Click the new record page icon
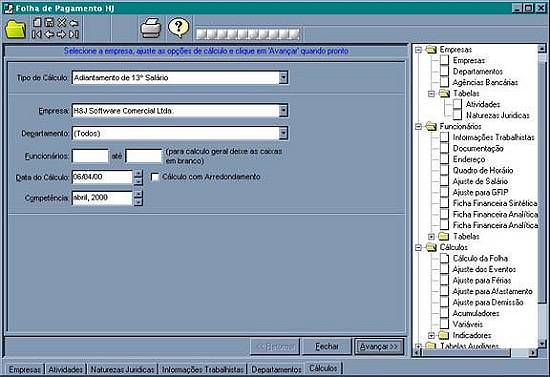The image size is (550, 377). [36, 23]
